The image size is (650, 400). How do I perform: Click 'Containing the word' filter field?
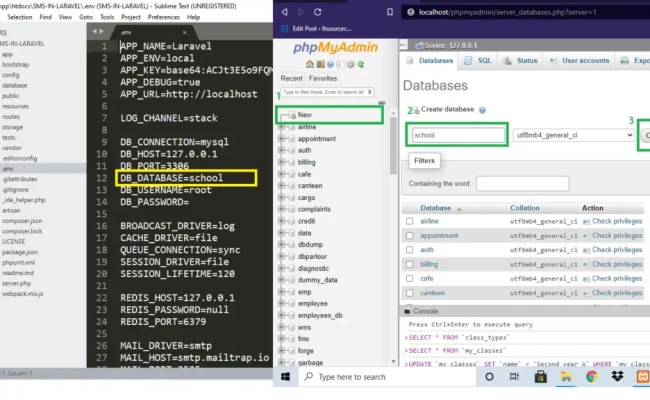(522, 184)
